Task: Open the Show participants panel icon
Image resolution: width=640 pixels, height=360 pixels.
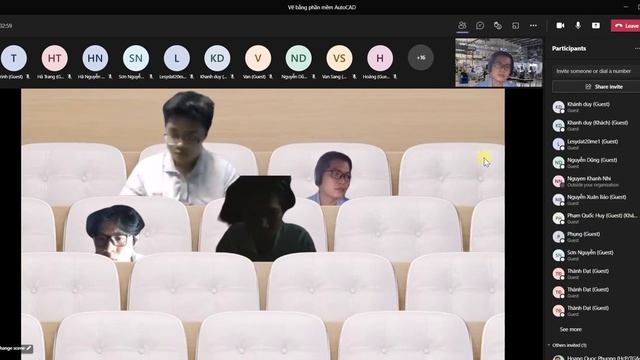Action: 462,25
